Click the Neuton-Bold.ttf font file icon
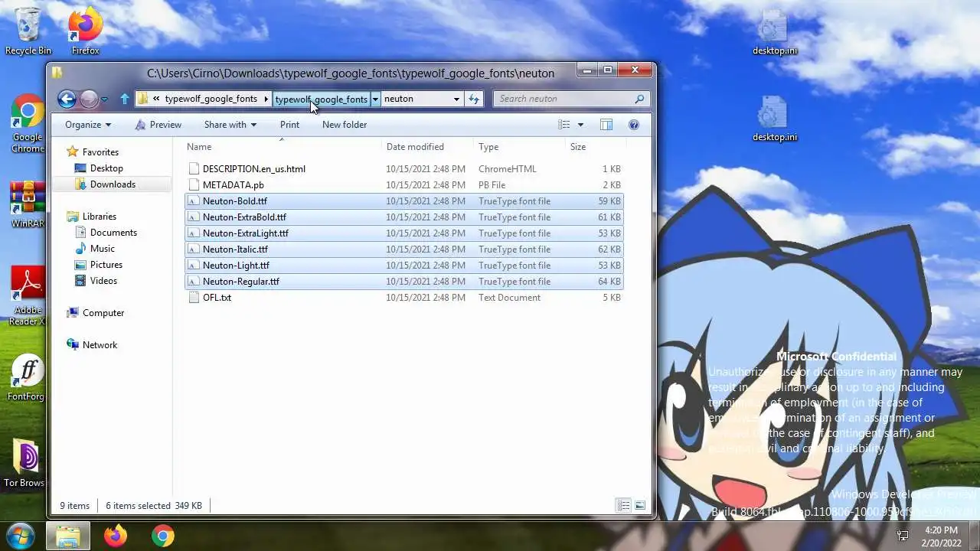This screenshot has width=980, height=551. click(x=194, y=201)
